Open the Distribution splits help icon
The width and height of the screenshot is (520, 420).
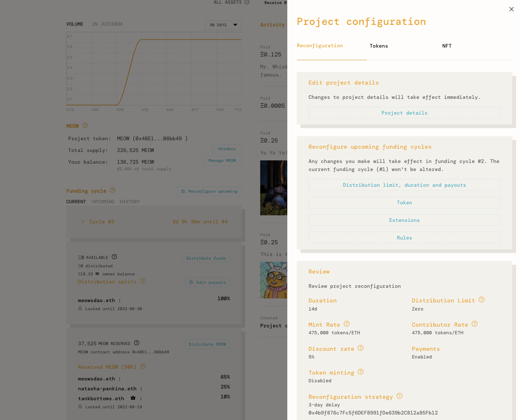[143, 281]
